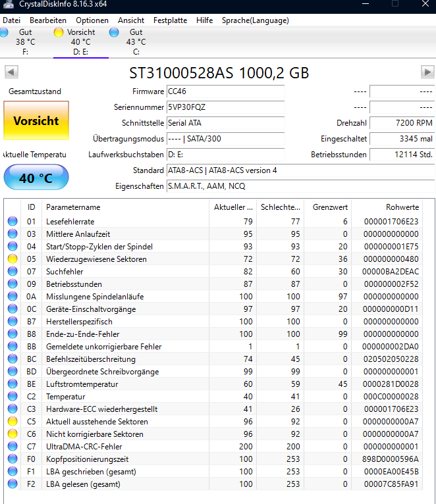Image resolution: width=436 pixels, height=504 pixels.
Task: Click the 40 °C temperature button
Action: [x=36, y=177]
